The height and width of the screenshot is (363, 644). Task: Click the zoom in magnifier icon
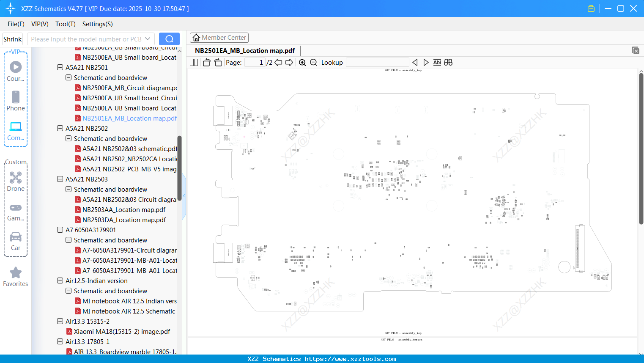click(302, 63)
